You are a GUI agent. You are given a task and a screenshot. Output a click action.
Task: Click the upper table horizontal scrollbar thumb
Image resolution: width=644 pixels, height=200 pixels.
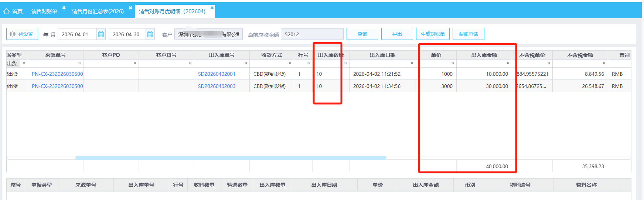231,158
